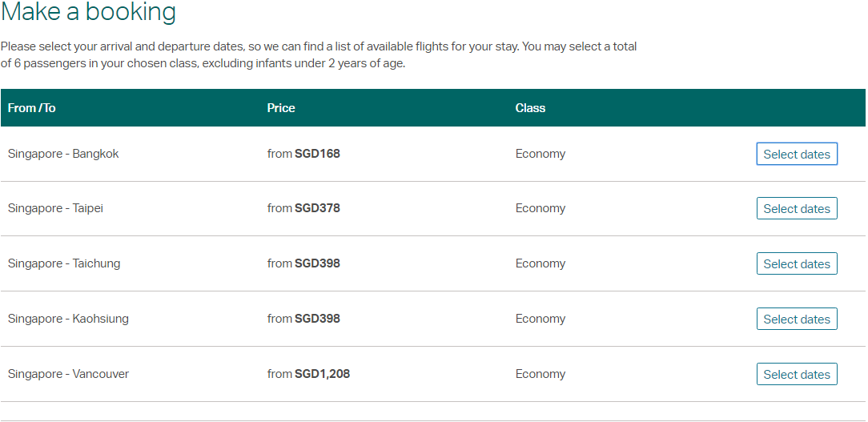868x422 pixels.
Task: Select the Singapore - Kaohsiung route label
Action: point(68,319)
